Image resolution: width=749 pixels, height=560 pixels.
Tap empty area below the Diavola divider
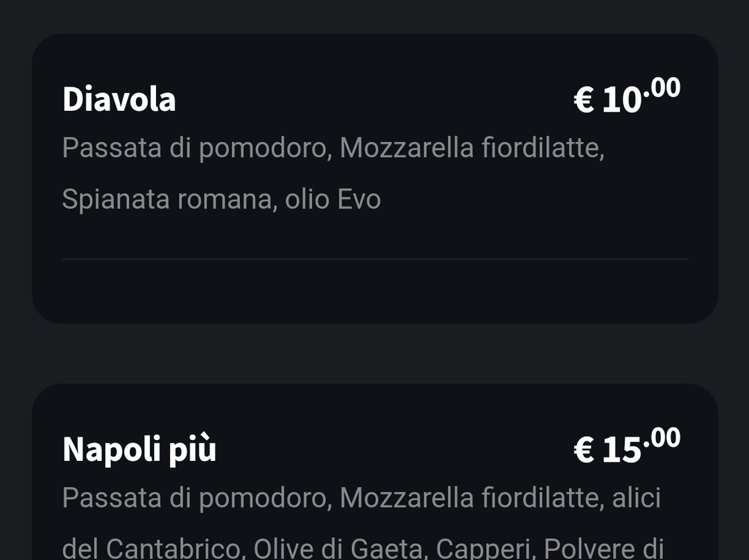[x=374, y=291]
